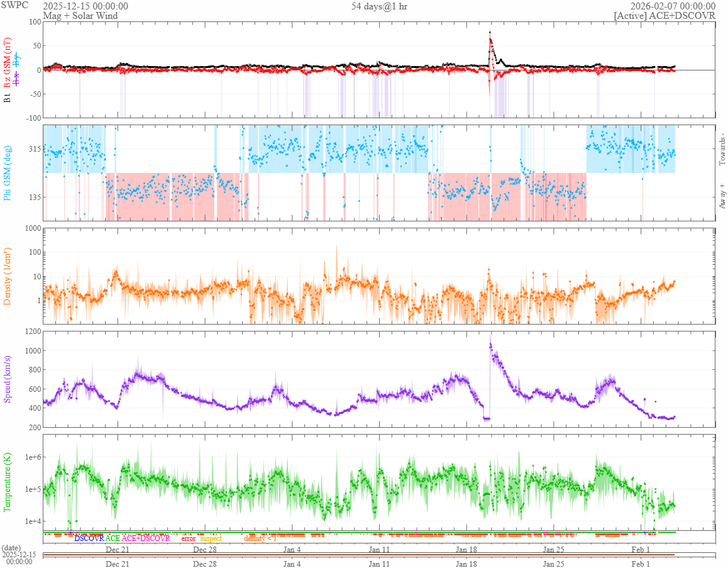Click the 'Mag + Solar Wind' subtitle
Viewport: 728px width, 568px height.
point(80,15)
